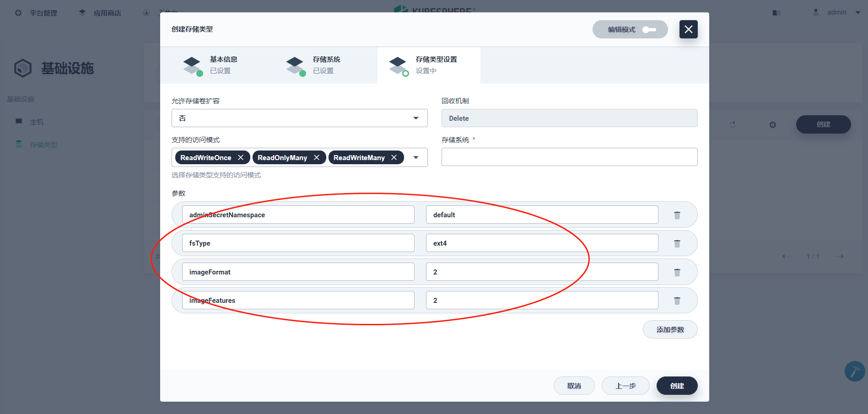Remove the ReadWriteMany access mode tag
Screen dimensions: 868x414
click(x=394, y=157)
